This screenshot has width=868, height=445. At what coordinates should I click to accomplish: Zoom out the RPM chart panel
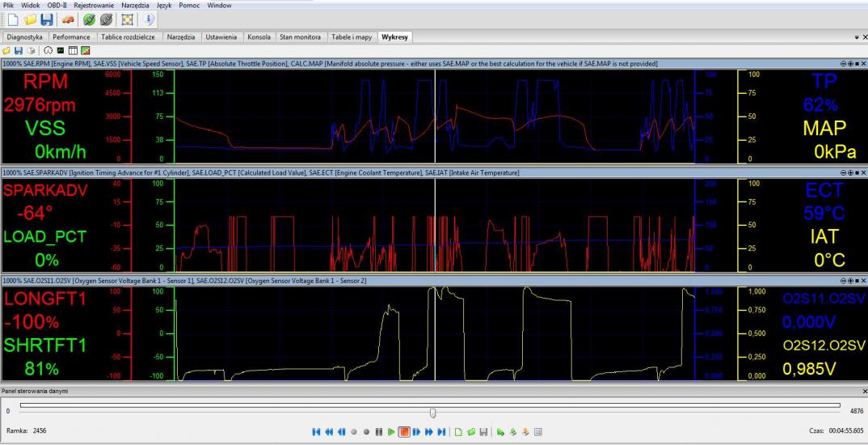[844, 63]
